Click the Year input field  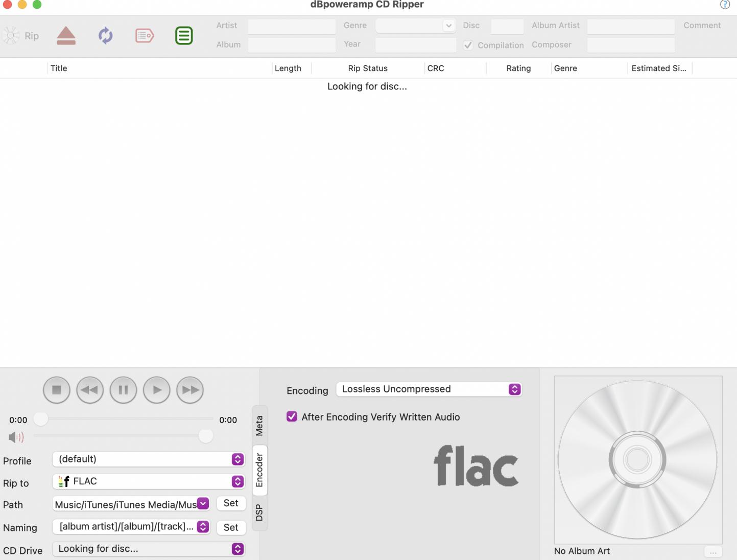coord(416,45)
